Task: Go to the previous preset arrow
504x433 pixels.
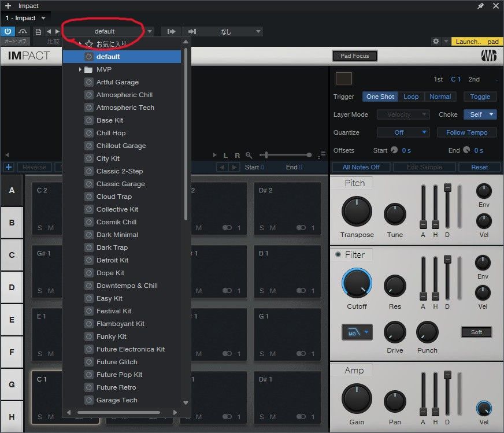Action: click(x=49, y=31)
